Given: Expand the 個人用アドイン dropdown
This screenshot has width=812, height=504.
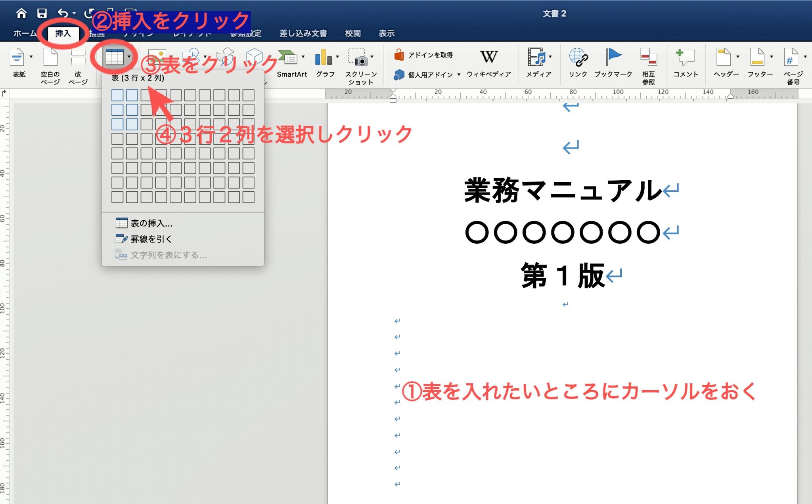Looking at the screenshot, I should (459, 74).
